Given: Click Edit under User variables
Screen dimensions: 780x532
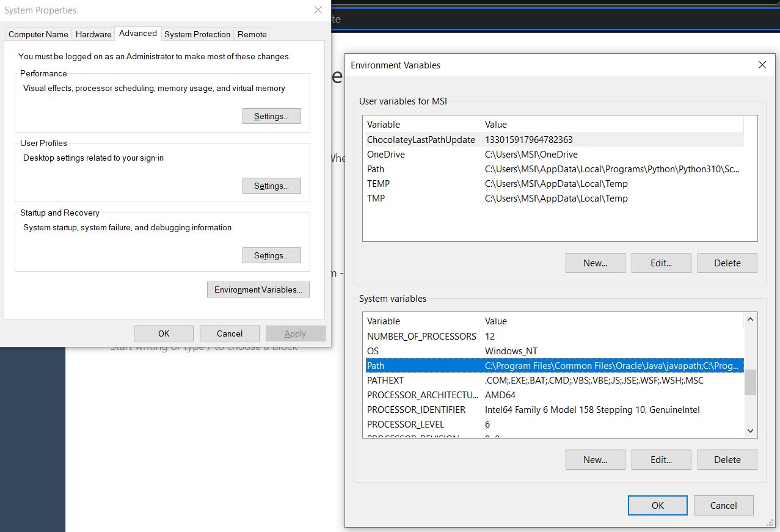Looking at the screenshot, I should click(x=662, y=263).
